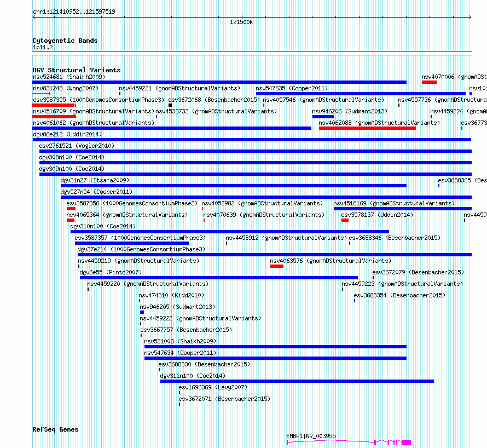Screen dimensions: 487x448
Task: Click the 121500k ruler marker
Action: 241,22
